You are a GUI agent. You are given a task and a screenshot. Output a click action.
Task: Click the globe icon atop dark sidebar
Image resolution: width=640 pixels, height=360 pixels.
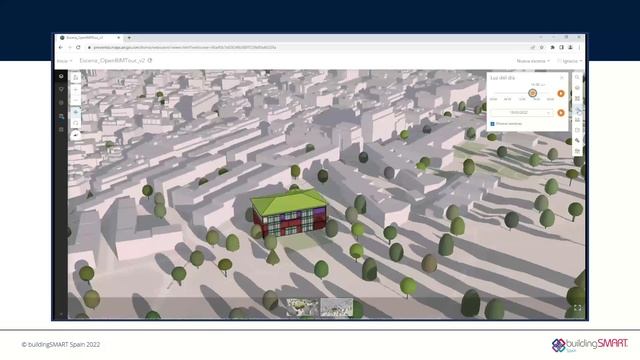(61, 76)
